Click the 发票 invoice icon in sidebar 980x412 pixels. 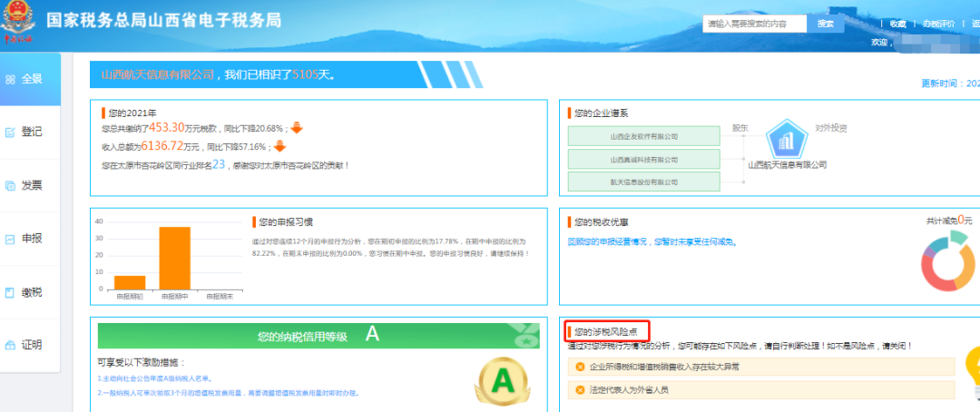pos(9,186)
